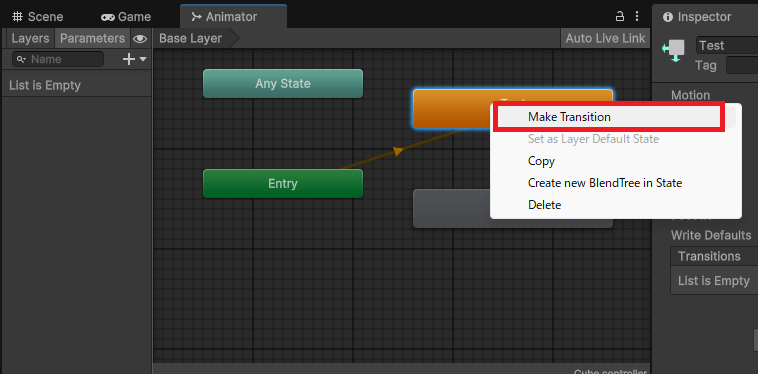Click the plus icon to add parameter
Image resolution: width=758 pixels, height=374 pixels.
(129, 59)
